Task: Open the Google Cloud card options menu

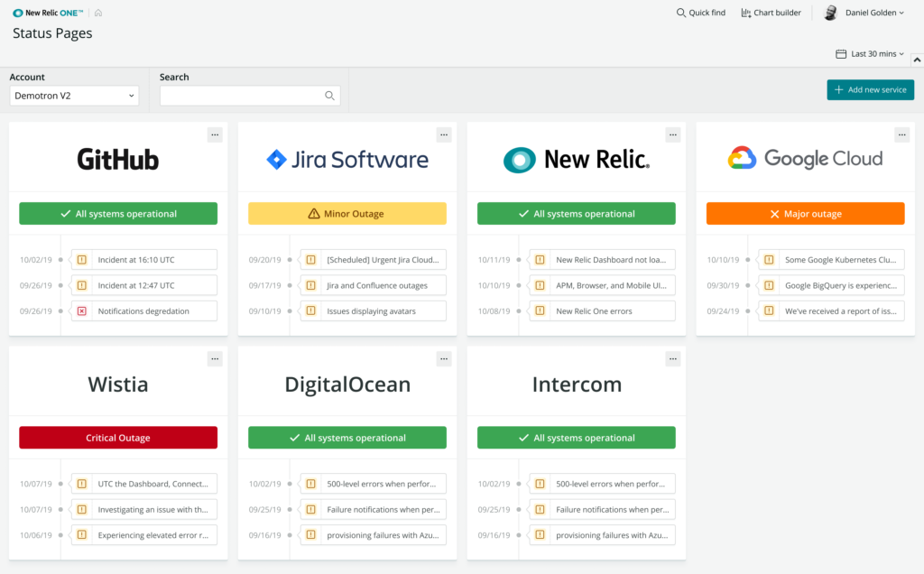Action: coord(902,135)
